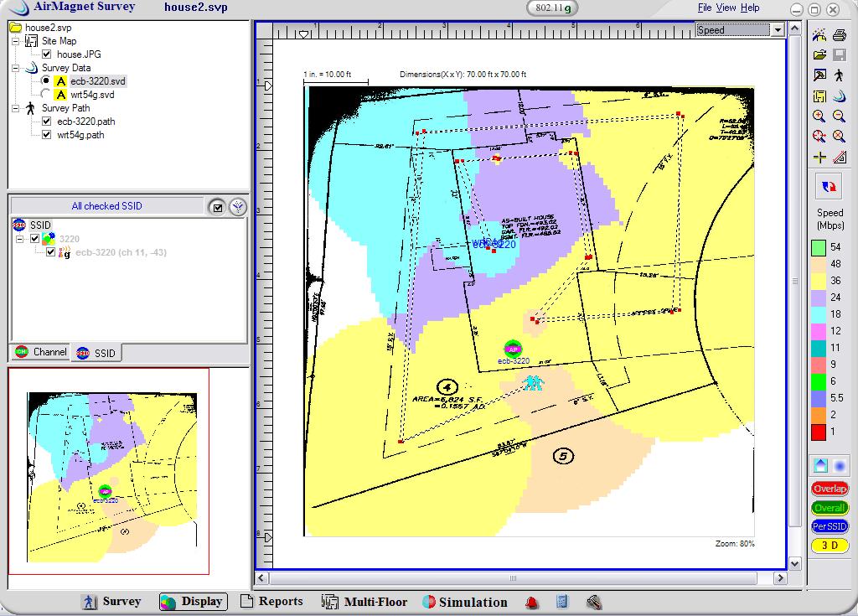The height and width of the screenshot is (616, 858).
Task: Click the blue Per SSID button
Action: tap(830, 526)
